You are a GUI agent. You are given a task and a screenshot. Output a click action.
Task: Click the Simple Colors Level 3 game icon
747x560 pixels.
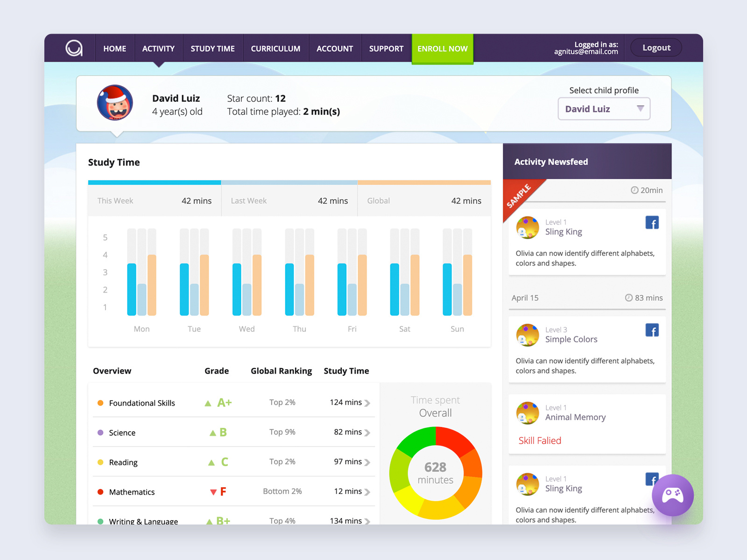(x=528, y=335)
